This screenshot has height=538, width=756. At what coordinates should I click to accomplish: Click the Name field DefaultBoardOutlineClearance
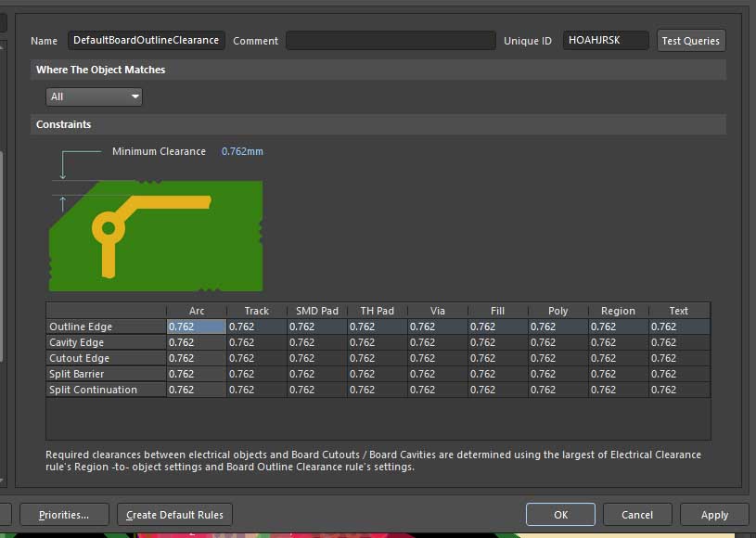(146, 41)
